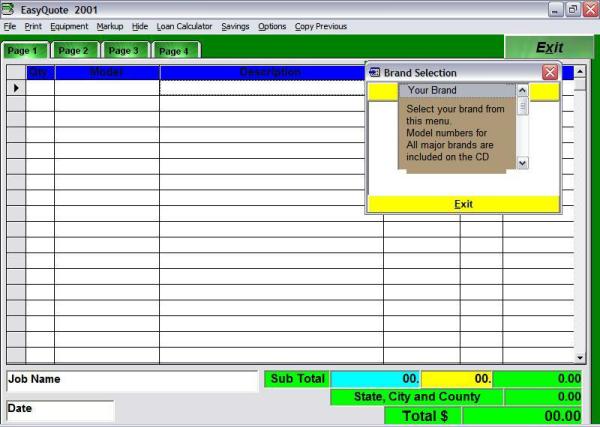The height and width of the screenshot is (427, 600).
Task: Open the Options menu
Action: click(x=272, y=26)
